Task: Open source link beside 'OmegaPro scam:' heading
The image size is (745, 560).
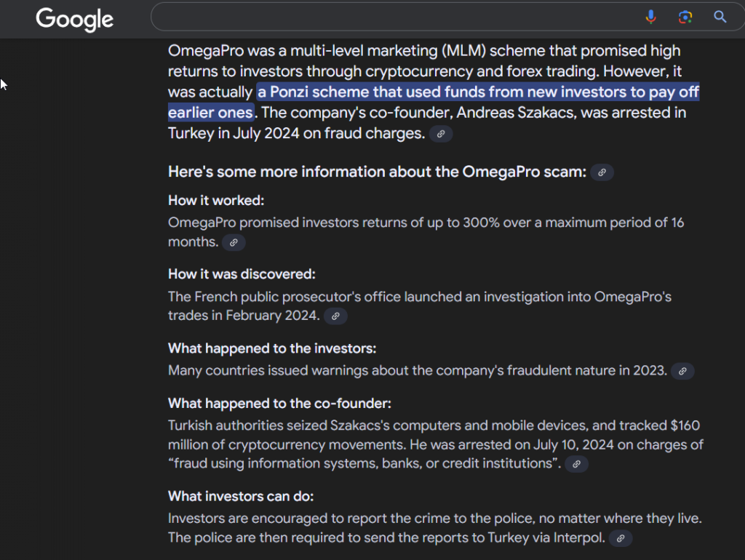Action: (602, 172)
